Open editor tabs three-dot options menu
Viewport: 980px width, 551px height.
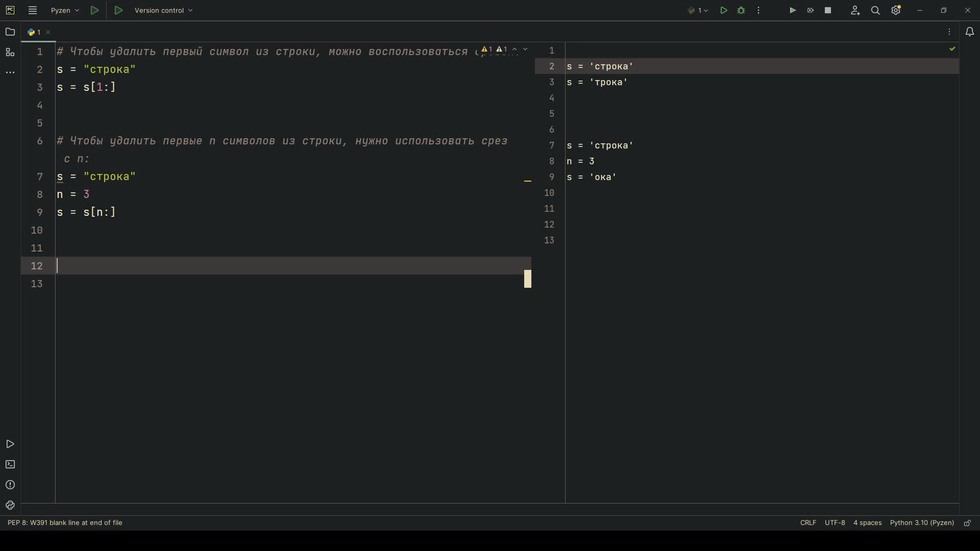click(x=949, y=32)
